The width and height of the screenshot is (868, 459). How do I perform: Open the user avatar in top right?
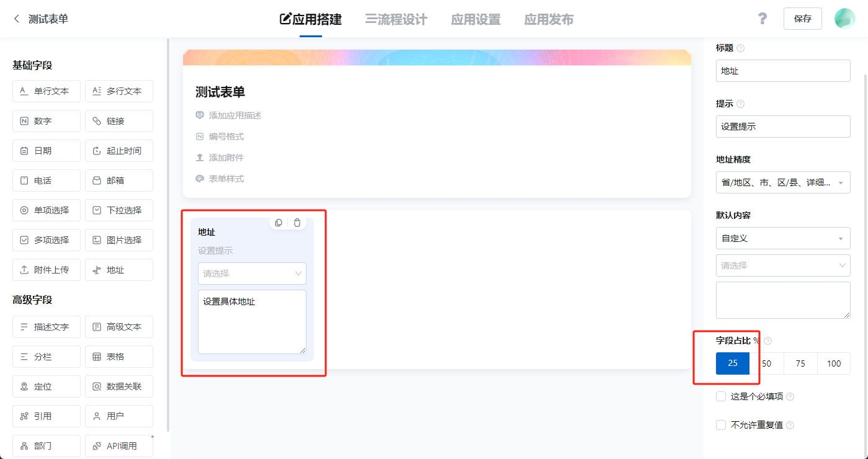(x=844, y=19)
